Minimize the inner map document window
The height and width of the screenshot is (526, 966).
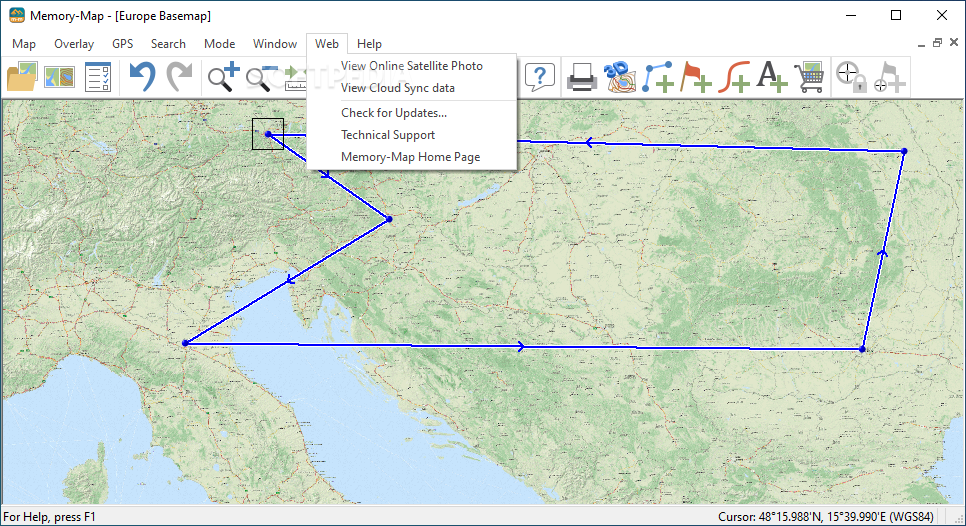(x=921, y=44)
